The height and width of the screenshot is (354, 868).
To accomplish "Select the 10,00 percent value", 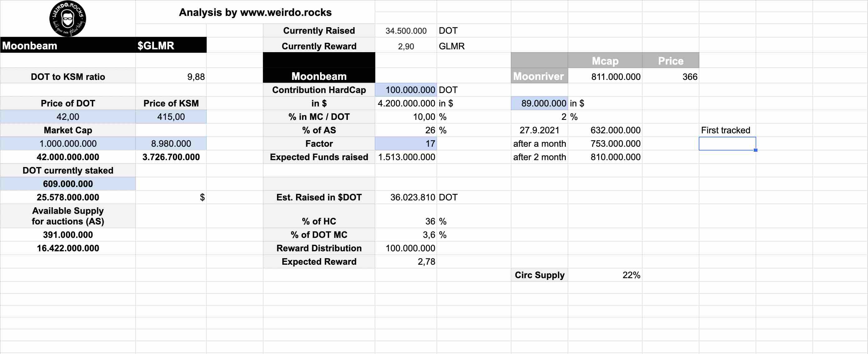I will [406, 116].
